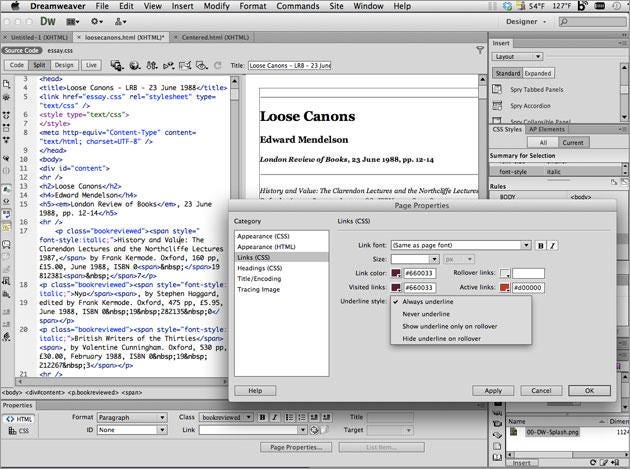630x469 pixels.
Task: Click the Apply button
Action: pyautogui.click(x=493, y=391)
